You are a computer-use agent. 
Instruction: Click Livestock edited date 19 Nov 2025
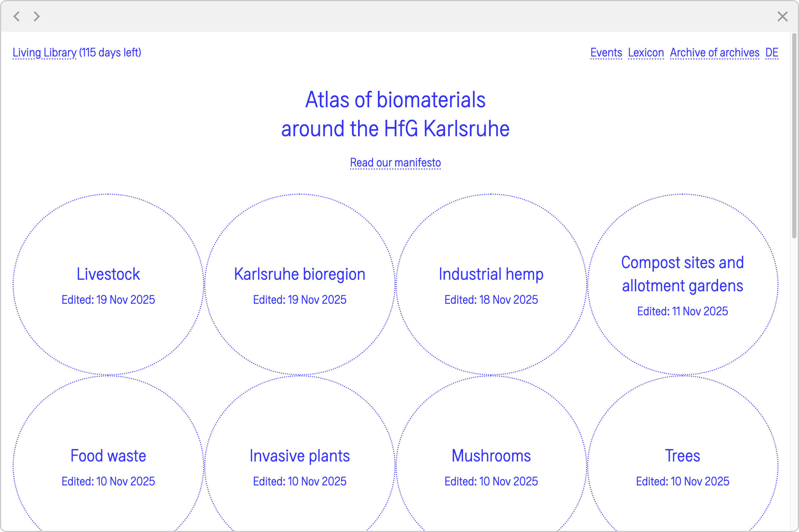108,300
